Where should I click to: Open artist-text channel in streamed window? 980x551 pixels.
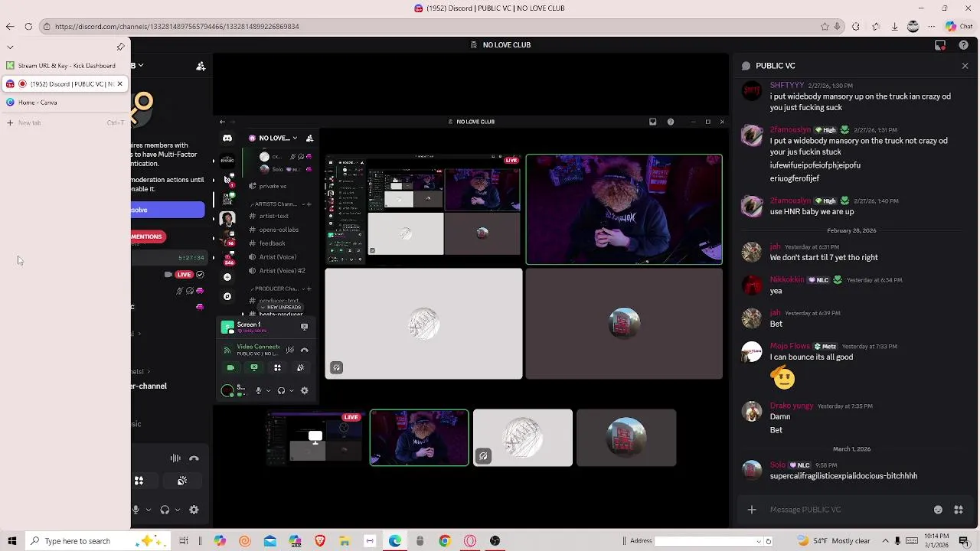coord(273,217)
